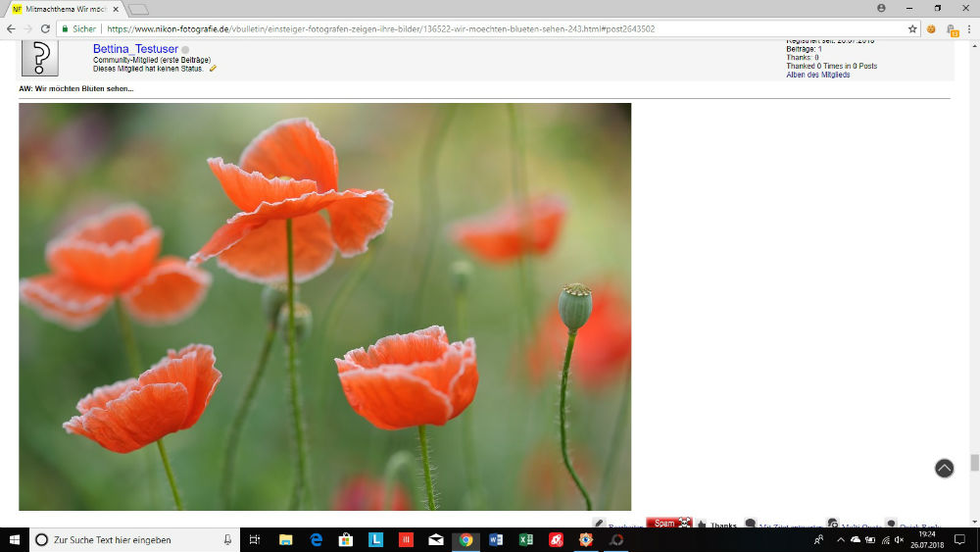The height and width of the screenshot is (552, 980).
Task: Open the Chrome profile account icon
Action: point(881,8)
